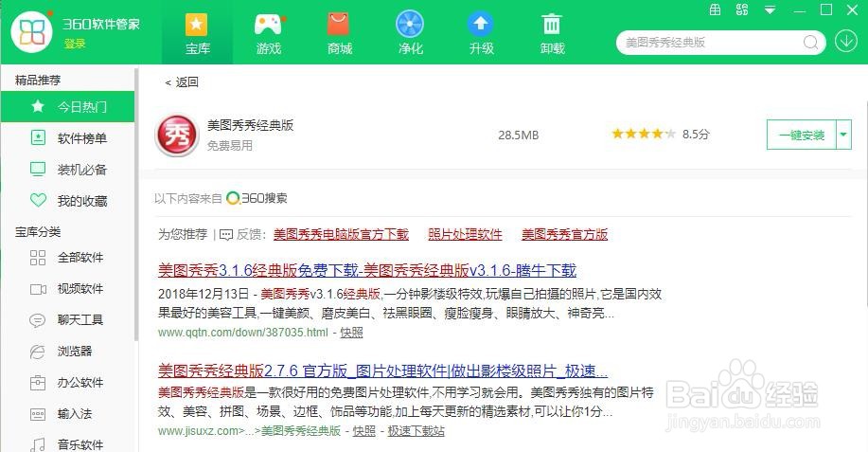This screenshot has height=452, width=868.
Task: Click the 反馈 feedback chat icon
Action: pyautogui.click(x=226, y=235)
